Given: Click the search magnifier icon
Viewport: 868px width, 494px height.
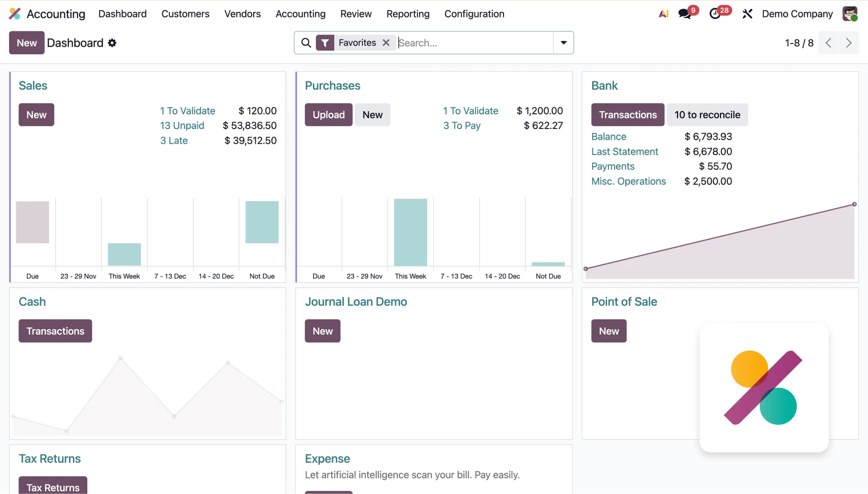Looking at the screenshot, I should coord(306,43).
